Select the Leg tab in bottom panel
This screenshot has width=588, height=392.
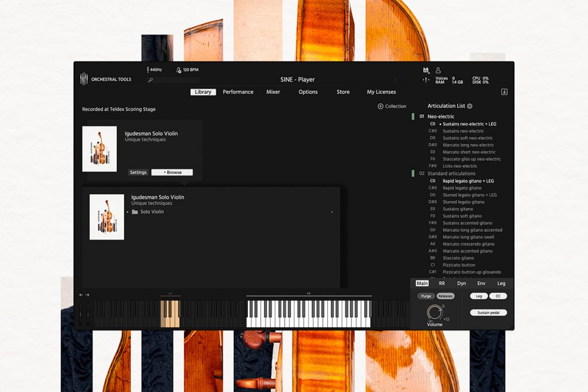tap(501, 284)
